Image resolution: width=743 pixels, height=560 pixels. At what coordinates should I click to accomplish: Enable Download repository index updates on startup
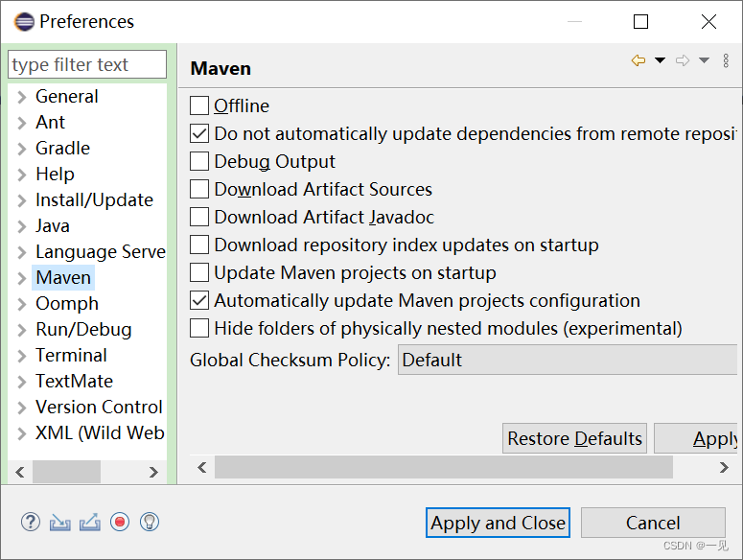click(x=199, y=245)
